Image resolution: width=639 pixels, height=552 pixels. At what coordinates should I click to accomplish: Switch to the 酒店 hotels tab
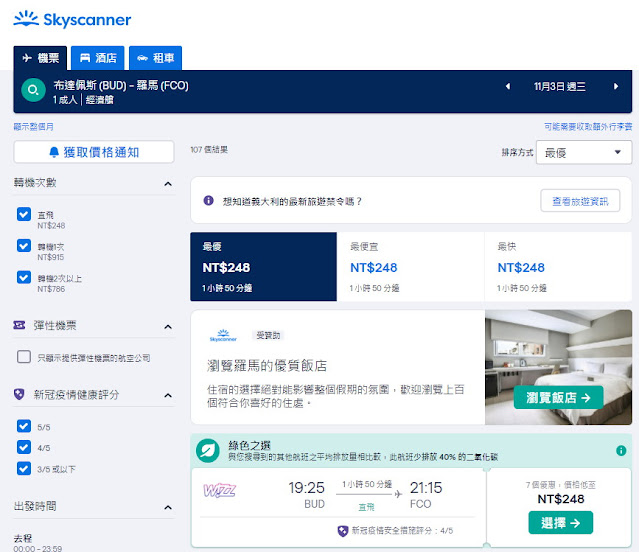[97, 58]
